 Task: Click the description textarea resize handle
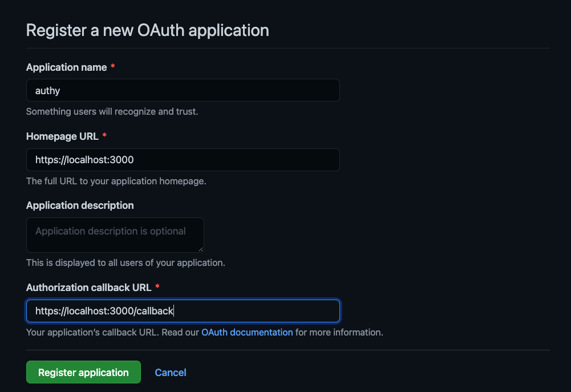click(201, 249)
